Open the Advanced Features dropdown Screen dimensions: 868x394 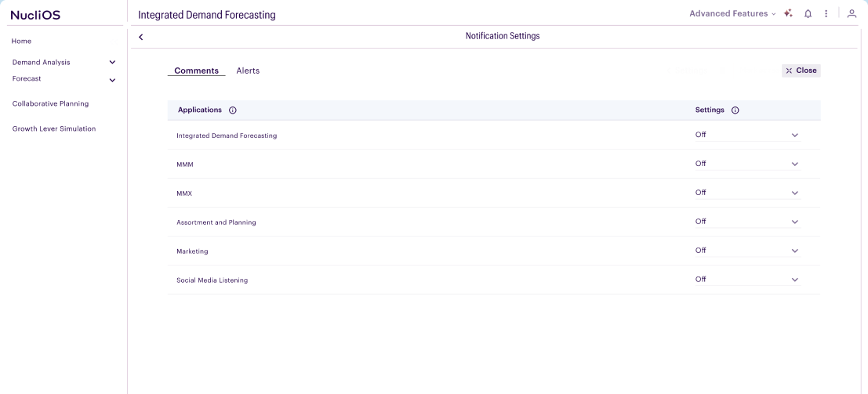732,14
